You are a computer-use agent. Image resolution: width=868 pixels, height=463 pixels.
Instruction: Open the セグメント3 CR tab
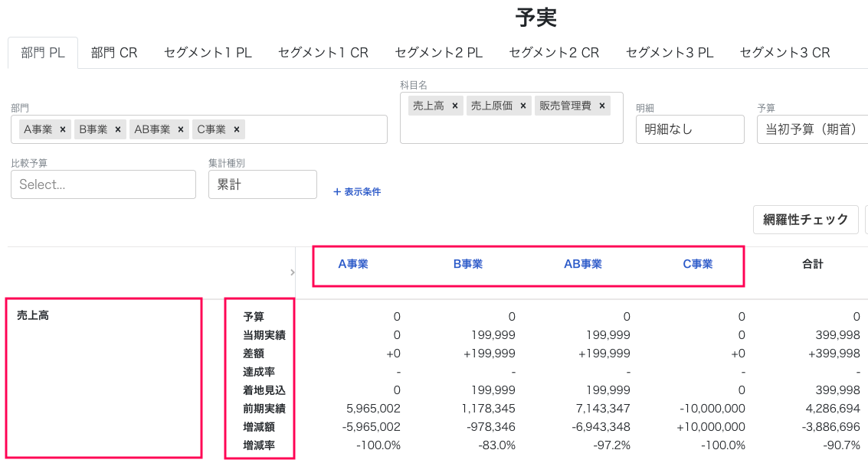tap(785, 53)
